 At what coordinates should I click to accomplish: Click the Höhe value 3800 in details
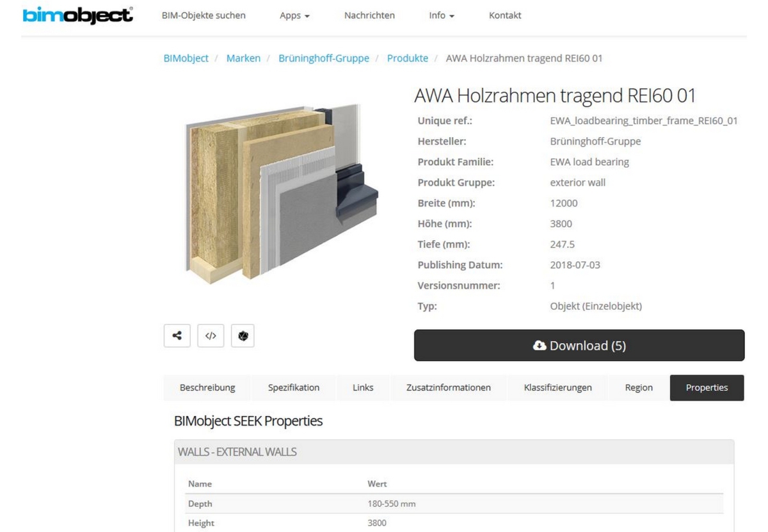click(561, 223)
